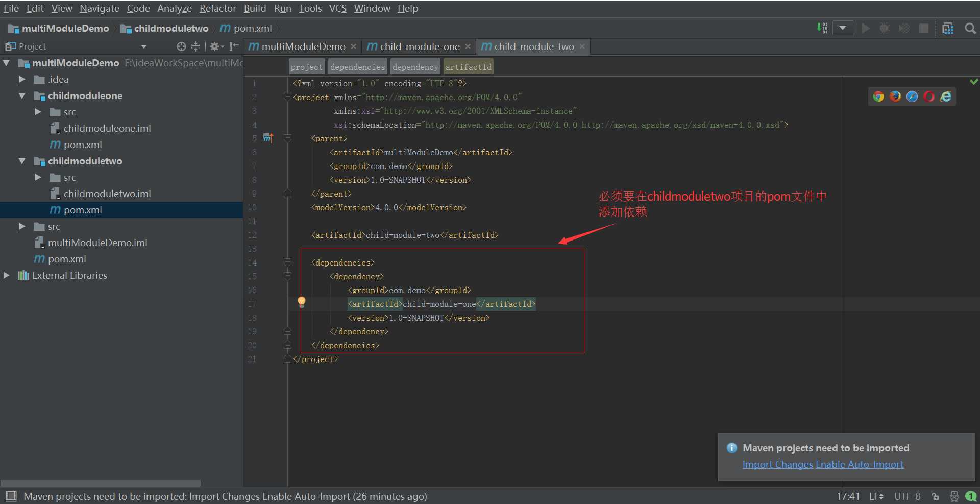The width and height of the screenshot is (980, 504).
Task: Open the Project Structure icon
Action: tap(948, 28)
